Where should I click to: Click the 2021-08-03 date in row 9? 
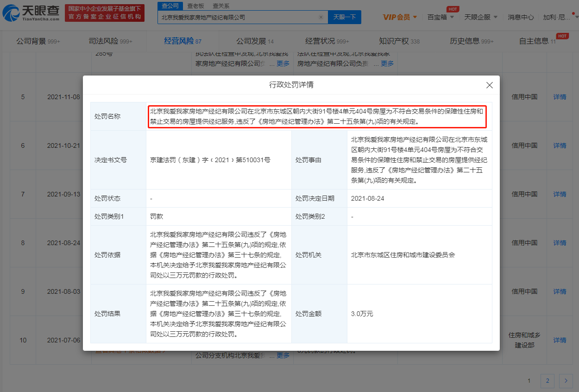coord(63,291)
